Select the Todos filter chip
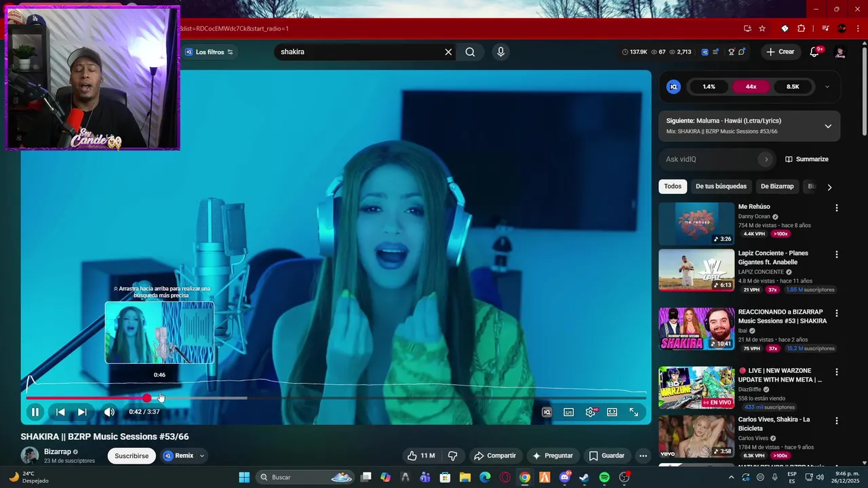This screenshot has height=488, width=868. (673, 186)
